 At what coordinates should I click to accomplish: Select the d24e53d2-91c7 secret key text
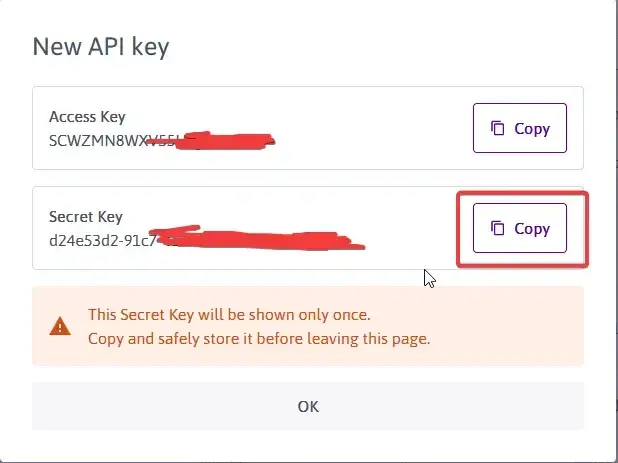(102, 241)
